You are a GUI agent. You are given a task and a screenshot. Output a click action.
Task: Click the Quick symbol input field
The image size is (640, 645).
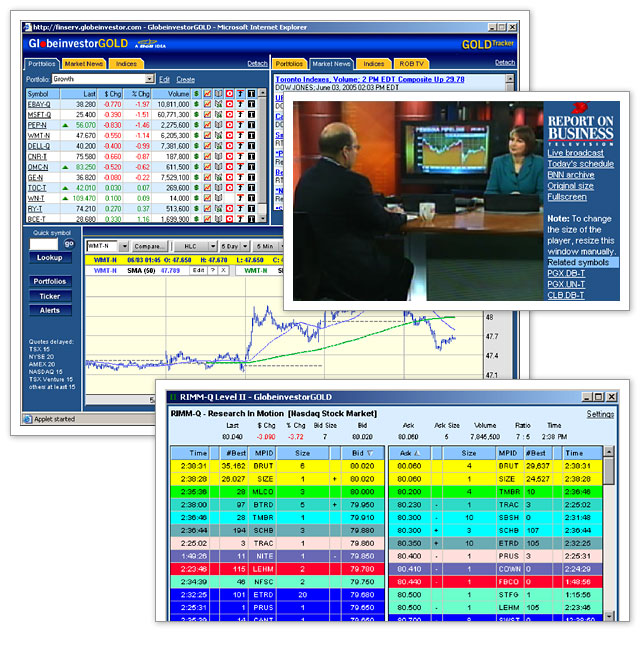[44, 244]
